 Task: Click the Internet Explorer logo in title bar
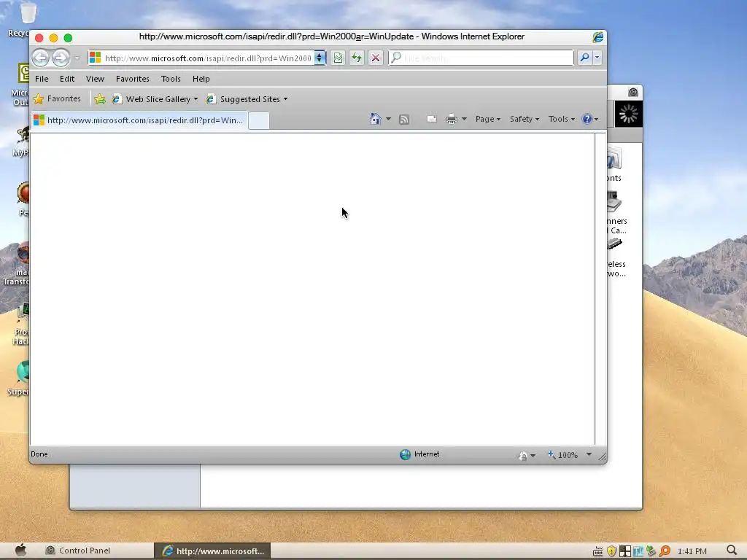point(598,36)
